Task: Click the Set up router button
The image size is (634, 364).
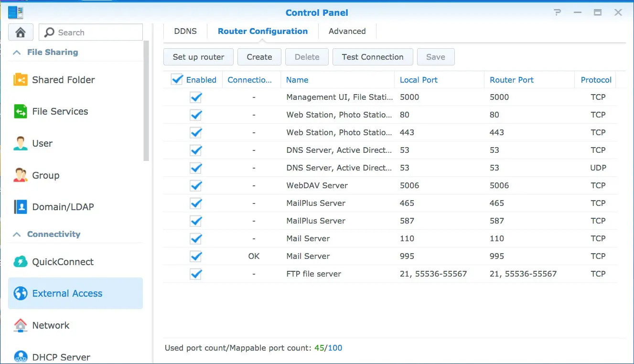Action: point(198,57)
